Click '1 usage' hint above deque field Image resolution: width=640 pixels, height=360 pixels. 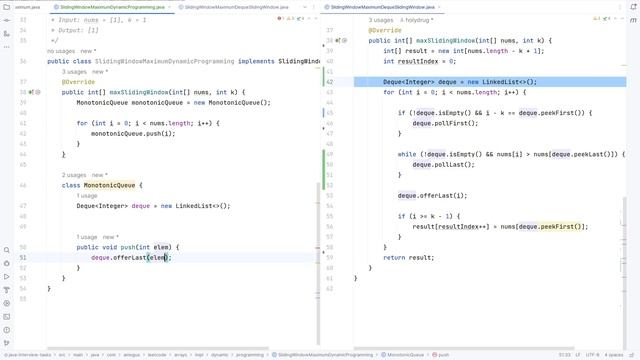(87, 196)
